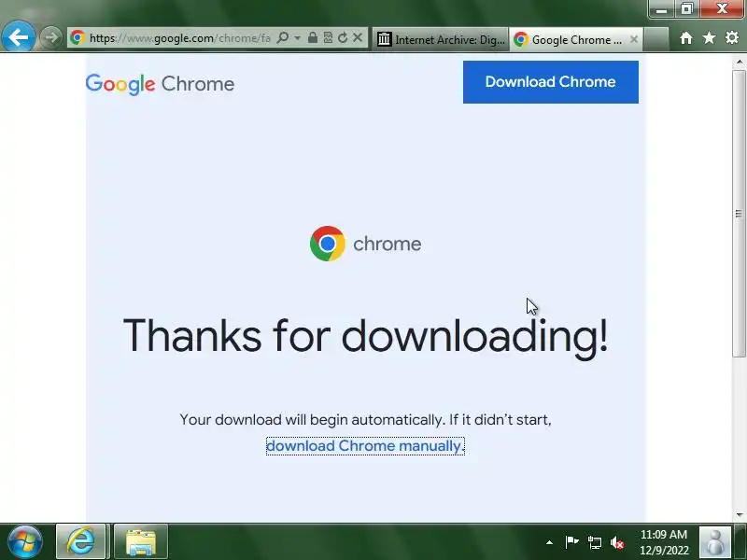The width and height of the screenshot is (747, 560).
Task: Click the download Chrome manually link
Action: coord(364,446)
